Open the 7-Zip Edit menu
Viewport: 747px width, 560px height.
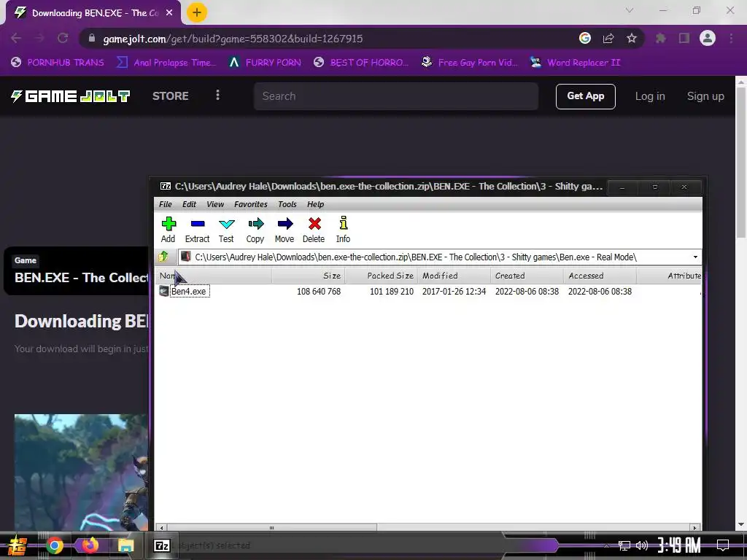pyautogui.click(x=189, y=204)
